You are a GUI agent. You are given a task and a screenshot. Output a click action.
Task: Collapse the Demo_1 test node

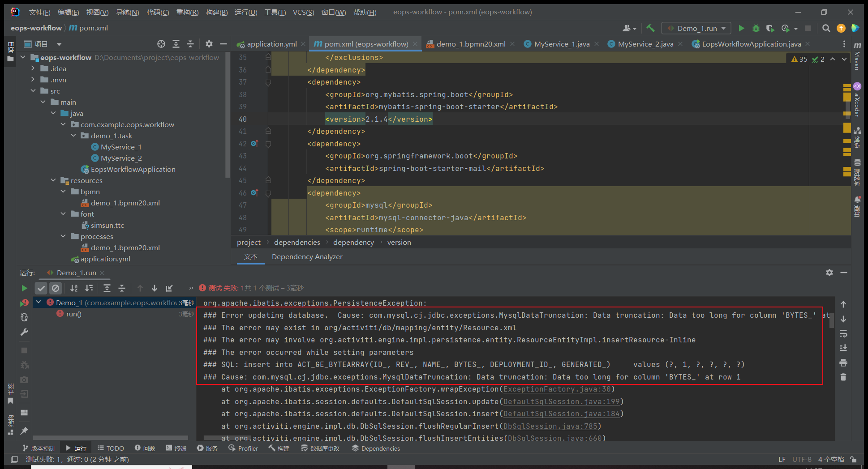(39, 303)
